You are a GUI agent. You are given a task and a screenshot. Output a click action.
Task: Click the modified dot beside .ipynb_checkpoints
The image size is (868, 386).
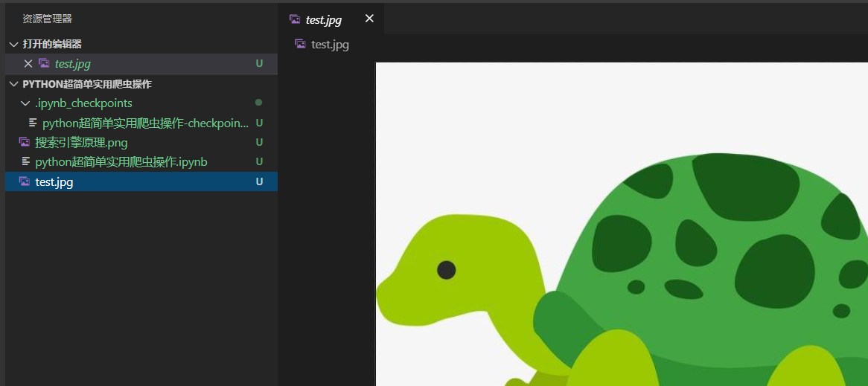258,103
